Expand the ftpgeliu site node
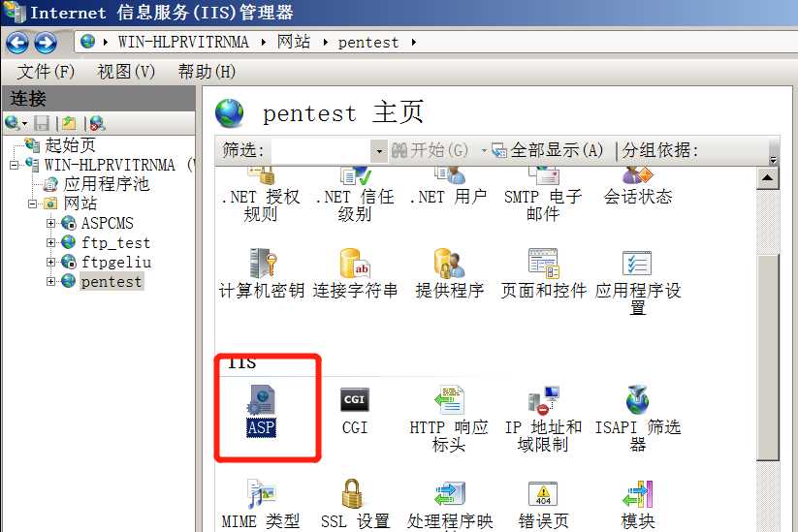 [50, 262]
